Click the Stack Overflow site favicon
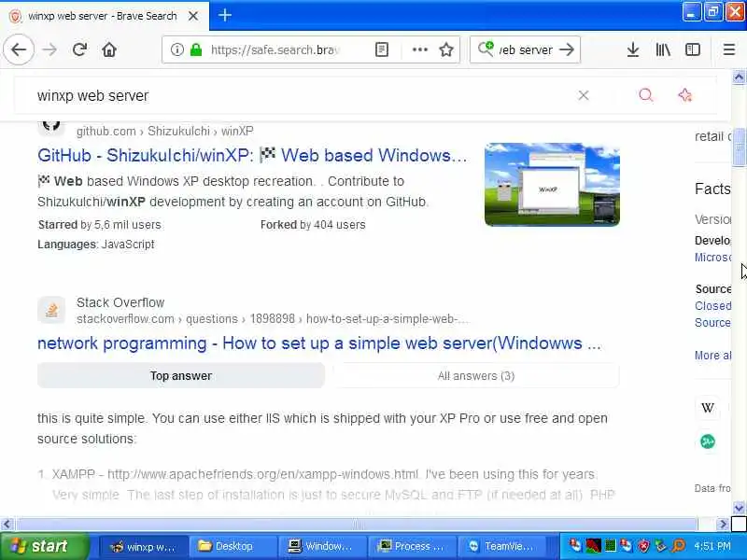This screenshot has width=747, height=560. point(51,310)
